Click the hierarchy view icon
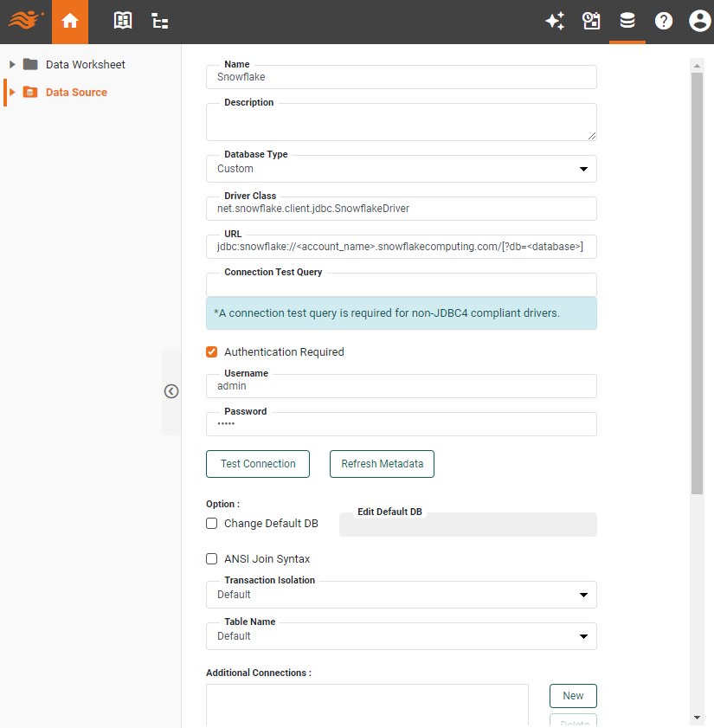 pos(159,21)
